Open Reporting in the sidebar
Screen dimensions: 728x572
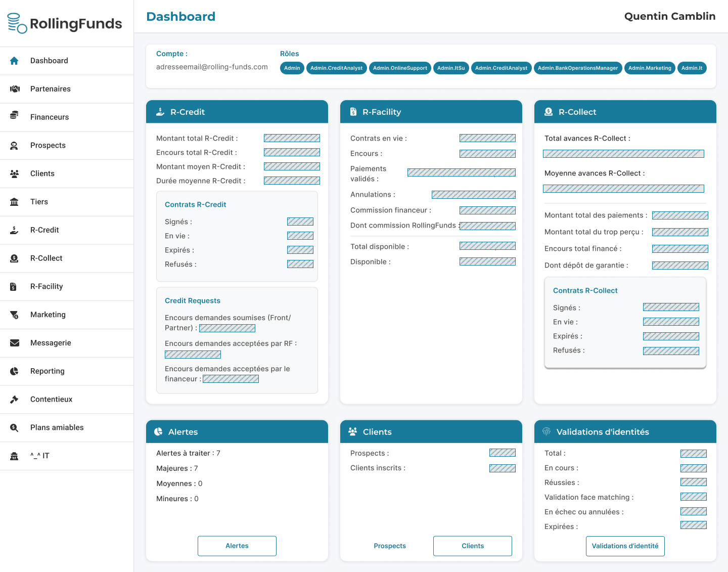(67, 371)
